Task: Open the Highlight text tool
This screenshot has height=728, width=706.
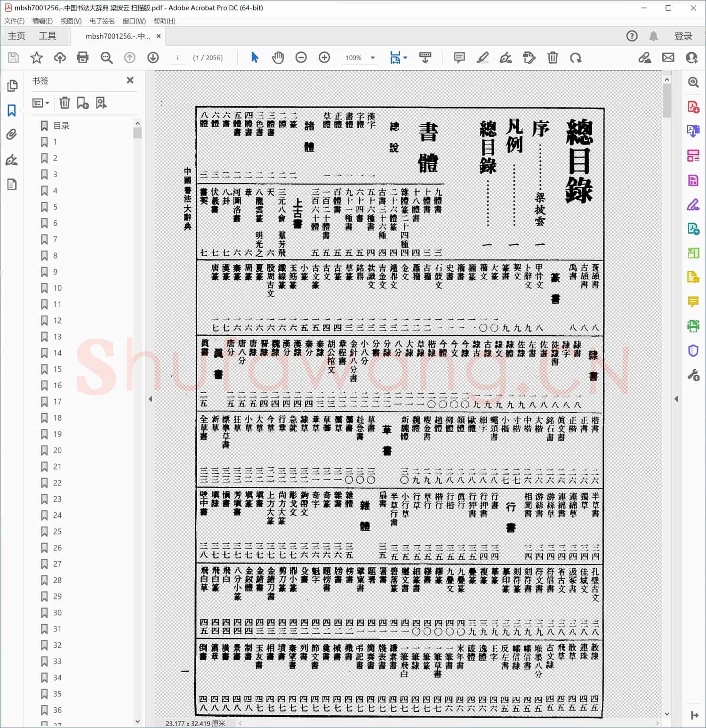Action: pyautogui.click(x=482, y=57)
